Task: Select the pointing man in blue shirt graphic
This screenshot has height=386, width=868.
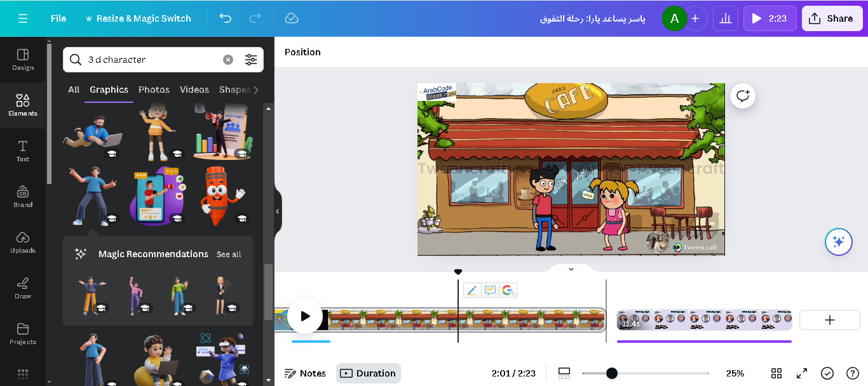Action: click(93, 196)
